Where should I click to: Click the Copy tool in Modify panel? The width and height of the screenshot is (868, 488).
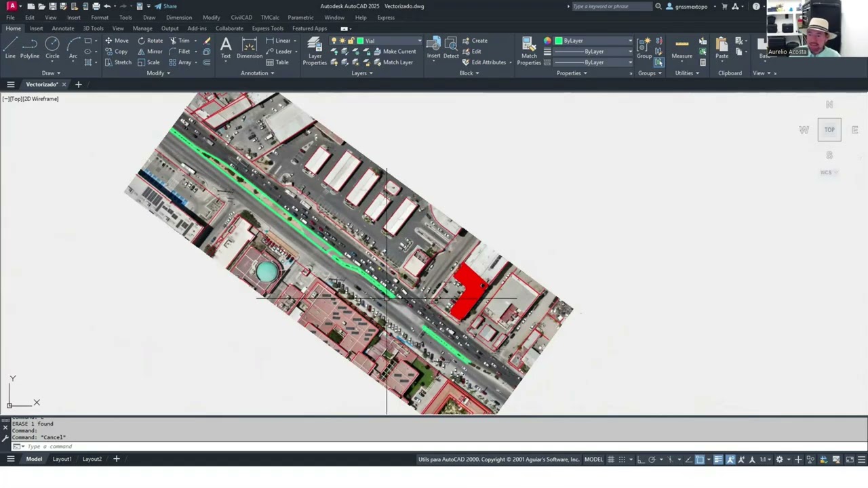(x=117, y=52)
